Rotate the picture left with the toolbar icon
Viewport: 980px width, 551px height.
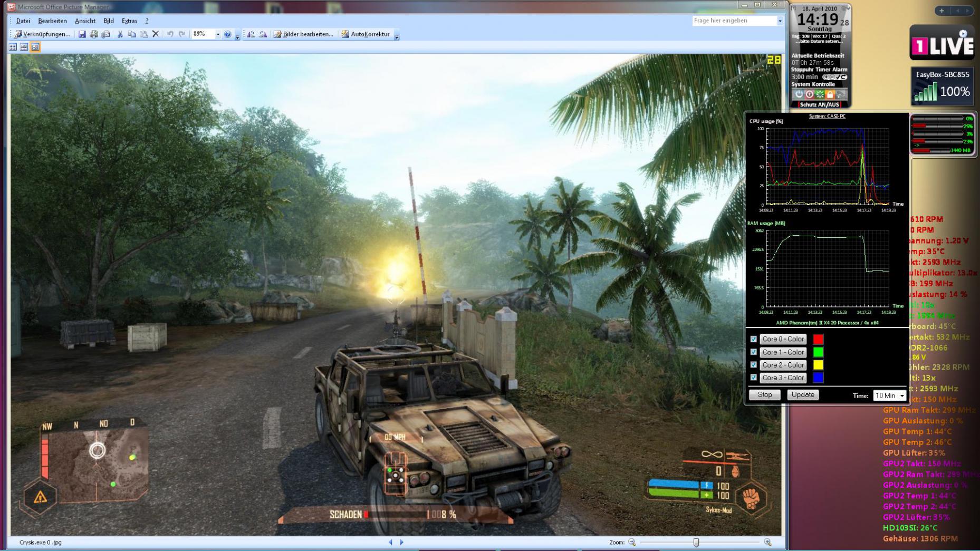[x=251, y=34]
